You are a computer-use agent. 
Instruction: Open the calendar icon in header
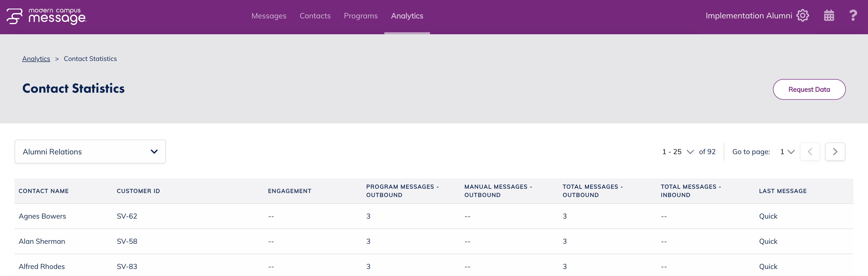point(829,15)
